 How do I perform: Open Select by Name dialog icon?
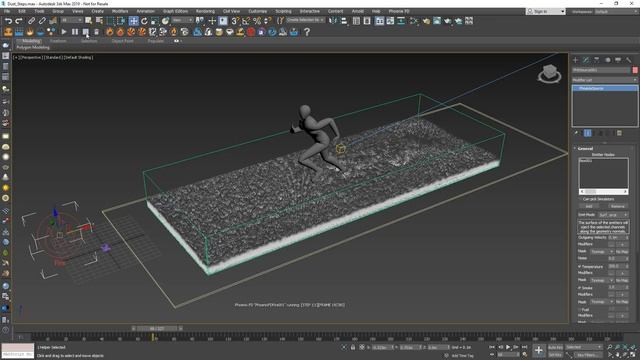click(99, 20)
